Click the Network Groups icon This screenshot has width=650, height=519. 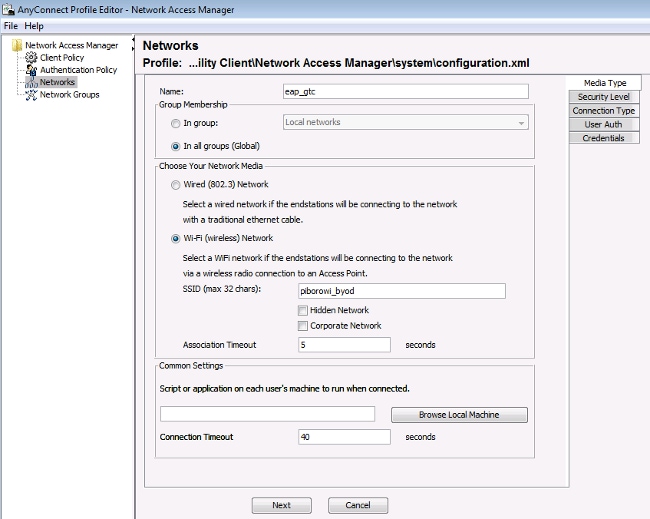[x=31, y=95]
